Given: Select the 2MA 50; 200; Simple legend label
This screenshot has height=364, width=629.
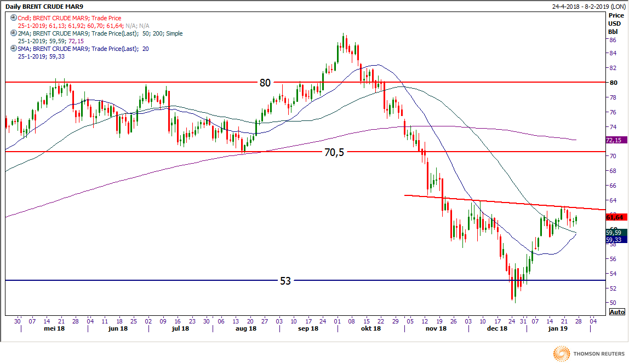Looking at the screenshot, I should [x=100, y=34].
